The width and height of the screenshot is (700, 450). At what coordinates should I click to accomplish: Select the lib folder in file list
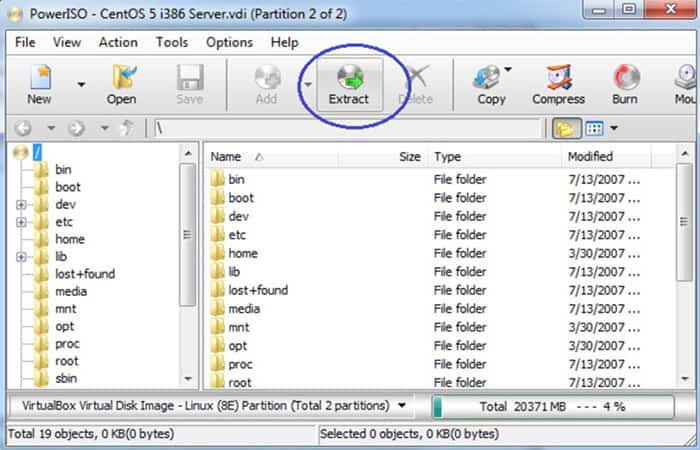(x=234, y=272)
